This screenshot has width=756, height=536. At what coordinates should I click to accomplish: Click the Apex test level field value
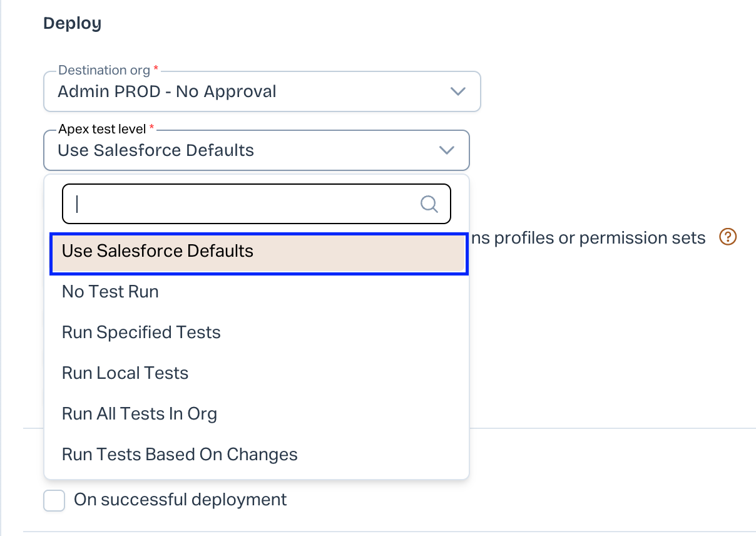156,150
